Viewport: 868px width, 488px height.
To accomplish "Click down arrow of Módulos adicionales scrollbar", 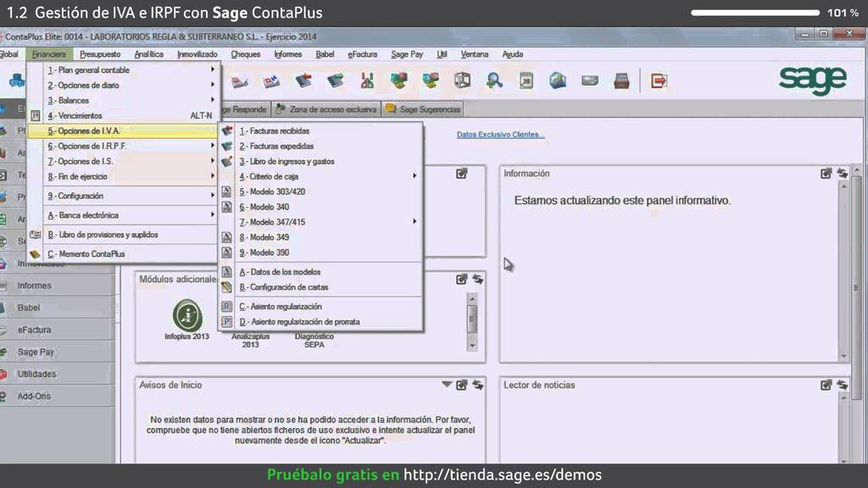I will (472, 346).
